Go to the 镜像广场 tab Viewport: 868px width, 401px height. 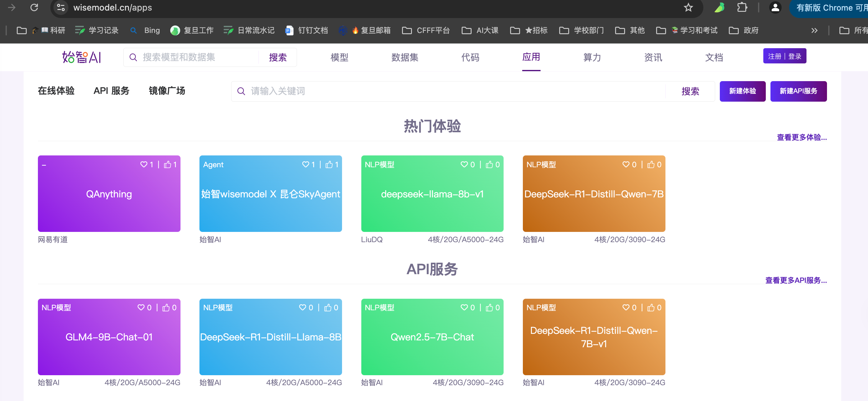click(x=167, y=91)
